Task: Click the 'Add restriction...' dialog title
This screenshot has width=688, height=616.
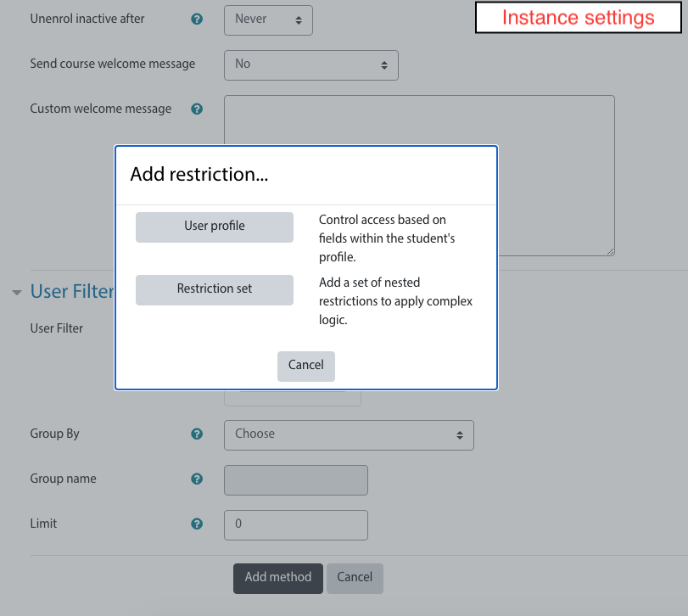Action: (x=199, y=175)
